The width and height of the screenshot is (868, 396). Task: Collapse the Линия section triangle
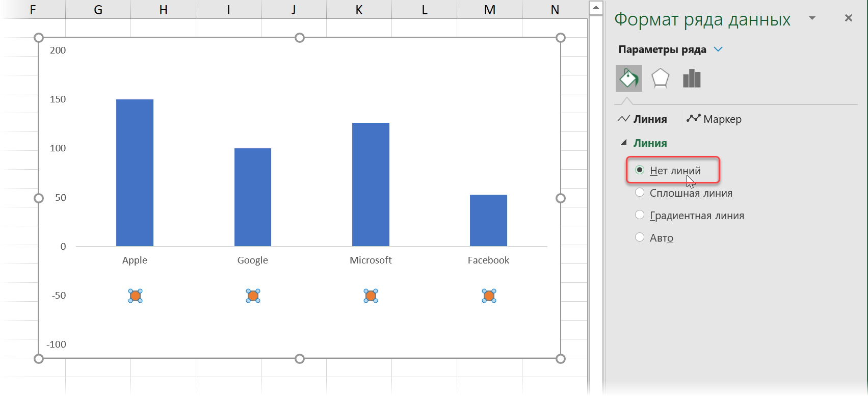tap(623, 143)
